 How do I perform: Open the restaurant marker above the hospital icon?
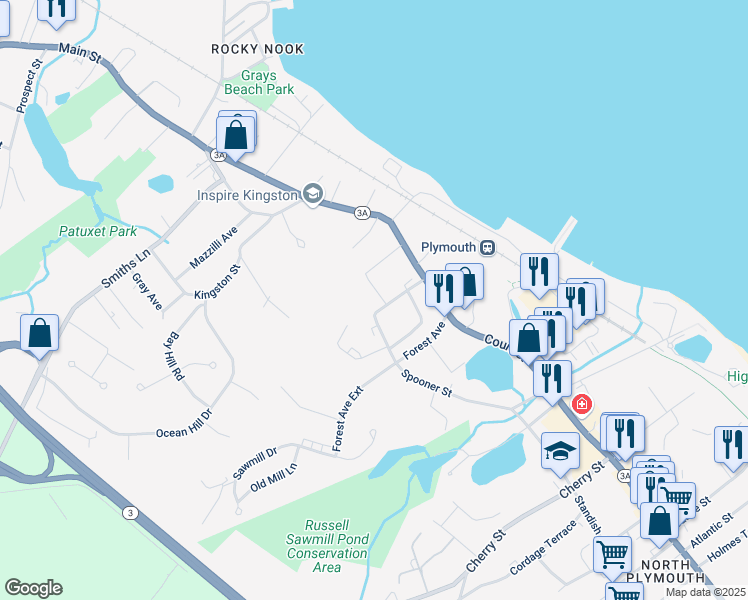pos(552,381)
